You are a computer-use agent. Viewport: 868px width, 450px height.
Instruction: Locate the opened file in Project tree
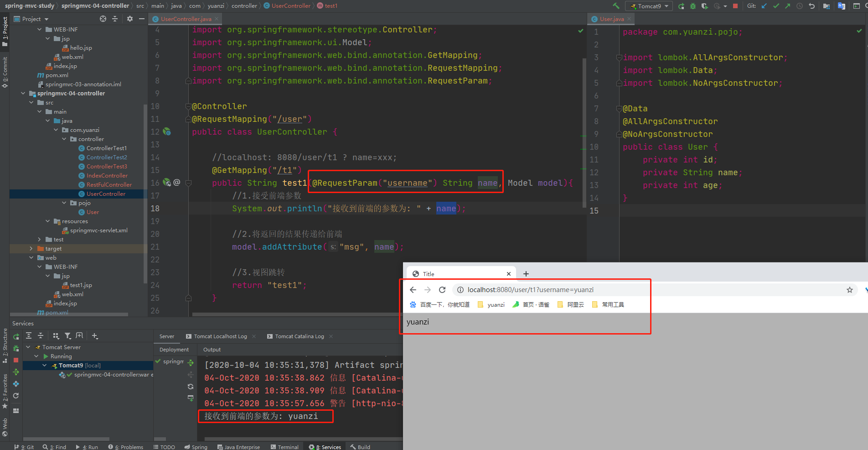[103, 19]
